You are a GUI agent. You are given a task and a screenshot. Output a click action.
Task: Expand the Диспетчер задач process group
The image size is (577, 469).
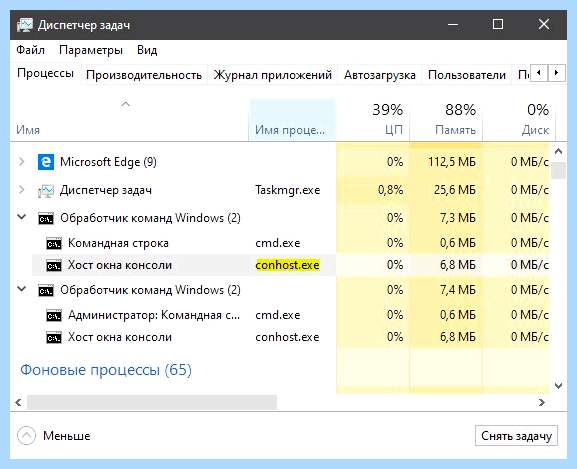coord(22,190)
